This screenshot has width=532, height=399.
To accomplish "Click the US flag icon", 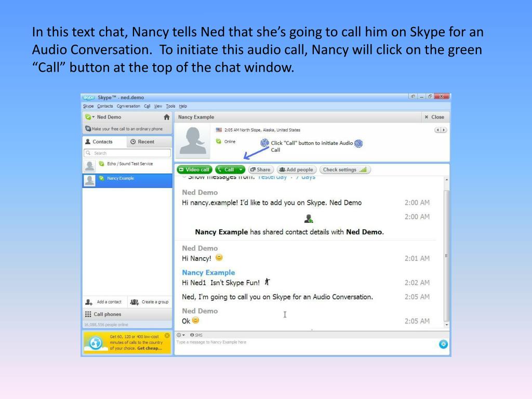I will point(219,130).
